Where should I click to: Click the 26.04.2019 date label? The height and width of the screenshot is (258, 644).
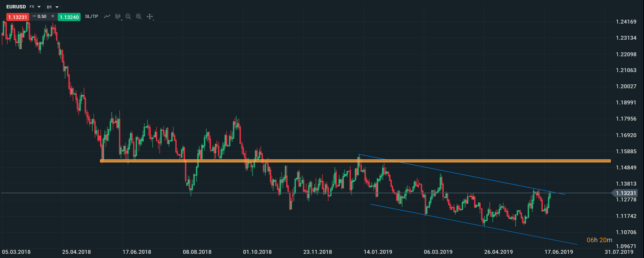pyautogui.click(x=498, y=252)
